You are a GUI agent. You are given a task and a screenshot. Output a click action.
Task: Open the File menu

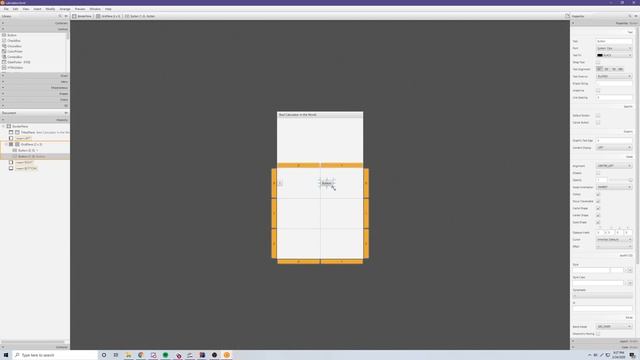(6, 9)
